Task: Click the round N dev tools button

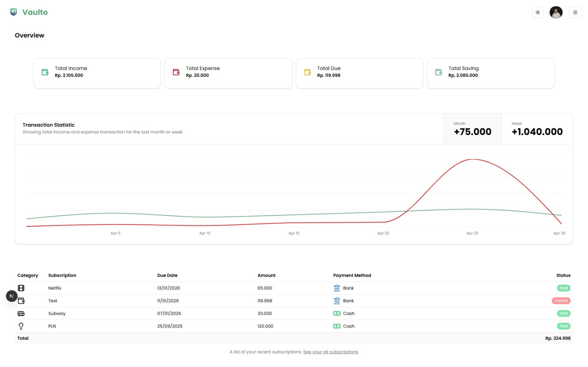Action: pos(12,296)
